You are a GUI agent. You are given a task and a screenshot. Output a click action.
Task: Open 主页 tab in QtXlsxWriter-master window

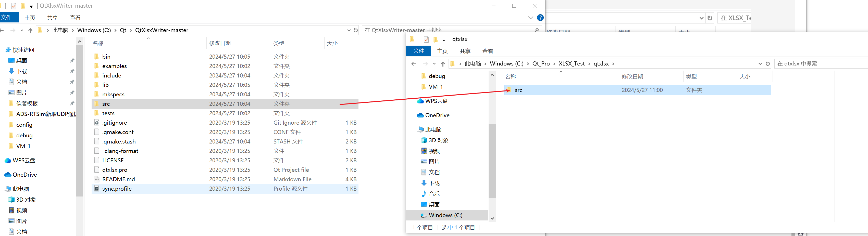[30, 18]
